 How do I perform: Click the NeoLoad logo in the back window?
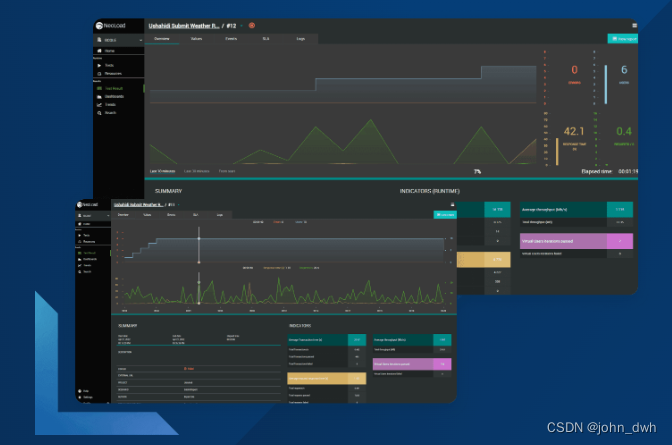111,26
